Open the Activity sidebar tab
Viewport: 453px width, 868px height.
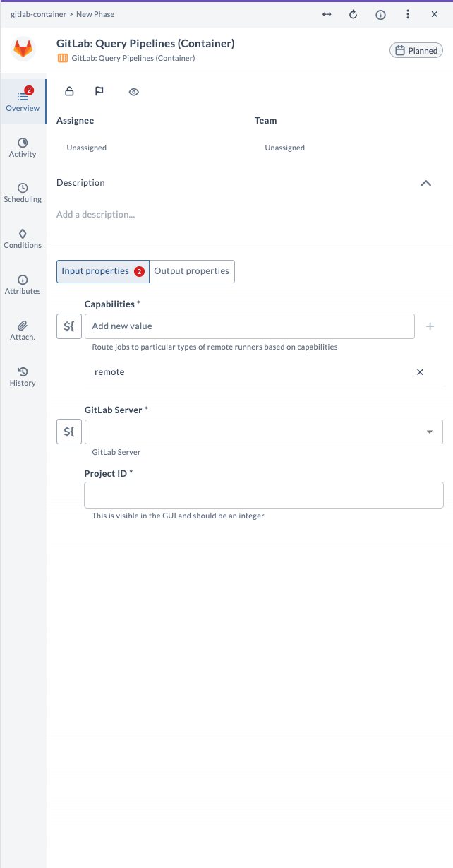[23, 148]
